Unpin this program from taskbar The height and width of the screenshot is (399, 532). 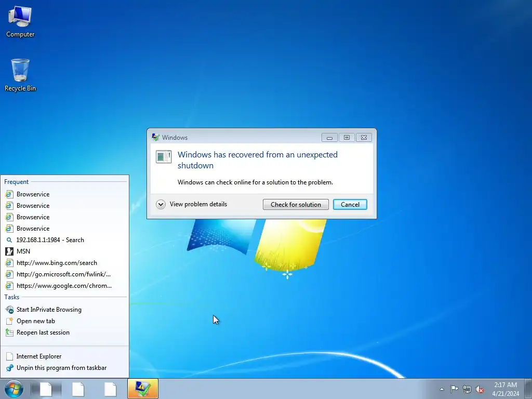[x=64, y=368]
